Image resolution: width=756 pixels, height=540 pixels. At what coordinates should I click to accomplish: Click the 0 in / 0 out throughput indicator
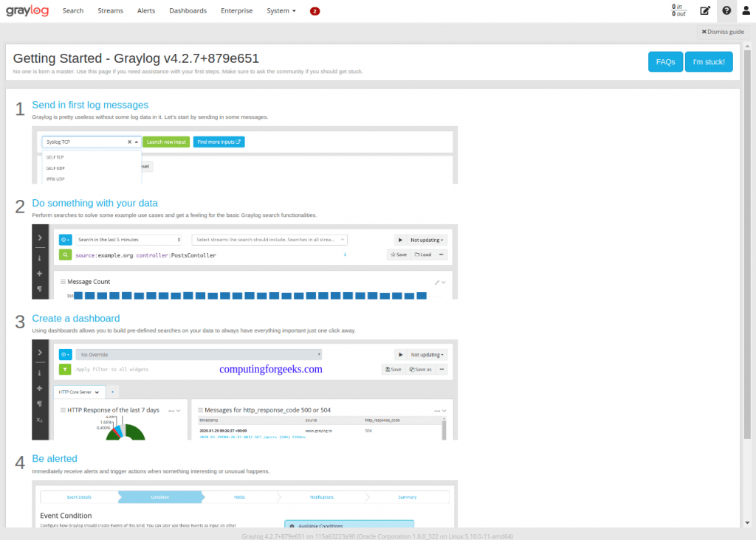click(678, 11)
